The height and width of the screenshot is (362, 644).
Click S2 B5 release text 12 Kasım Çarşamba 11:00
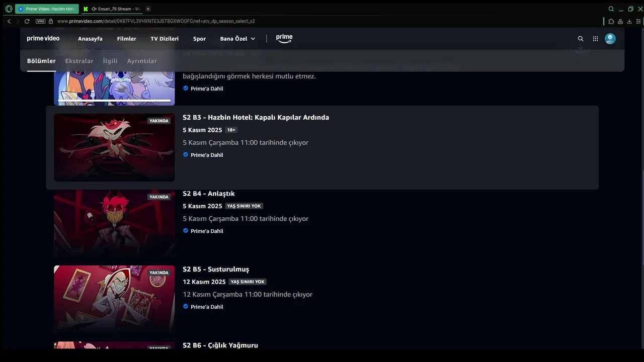[248, 294]
